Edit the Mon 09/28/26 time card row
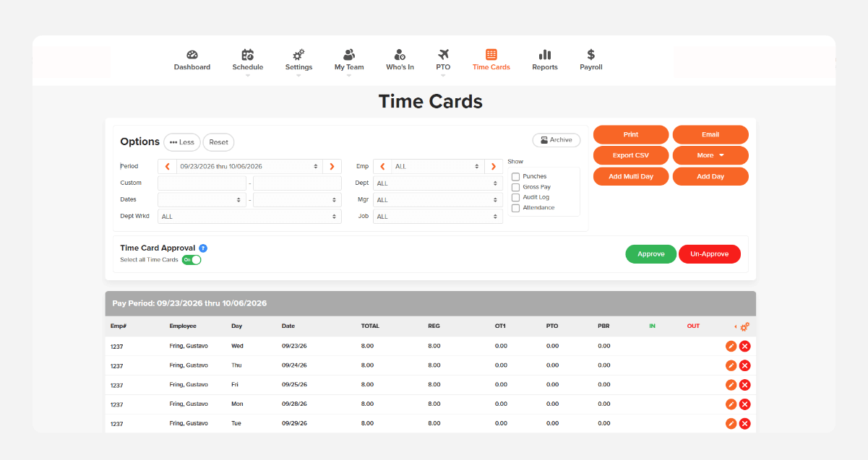This screenshot has height=460, width=868. 731,404
